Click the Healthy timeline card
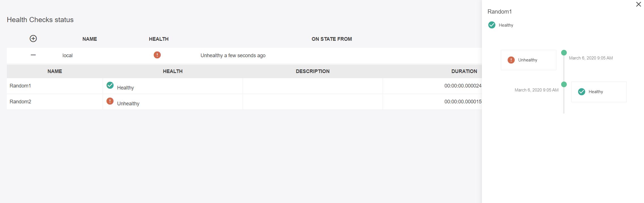This screenshot has height=203, width=644. pyautogui.click(x=599, y=92)
